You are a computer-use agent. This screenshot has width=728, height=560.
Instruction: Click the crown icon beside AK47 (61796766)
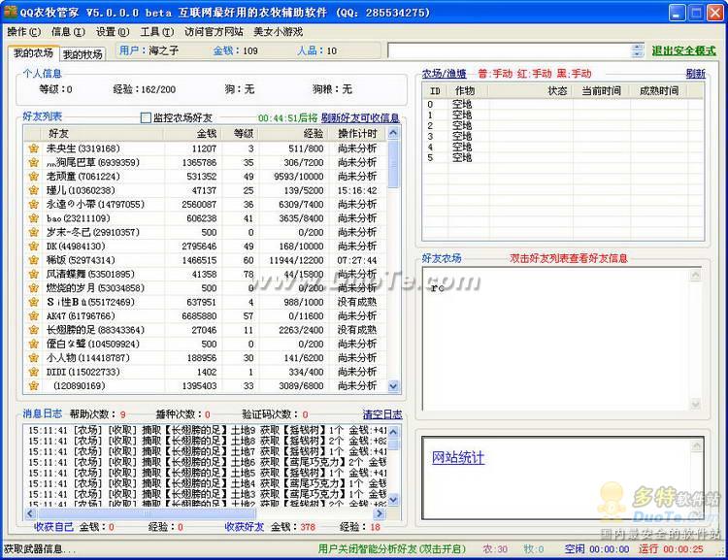point(33,316)
